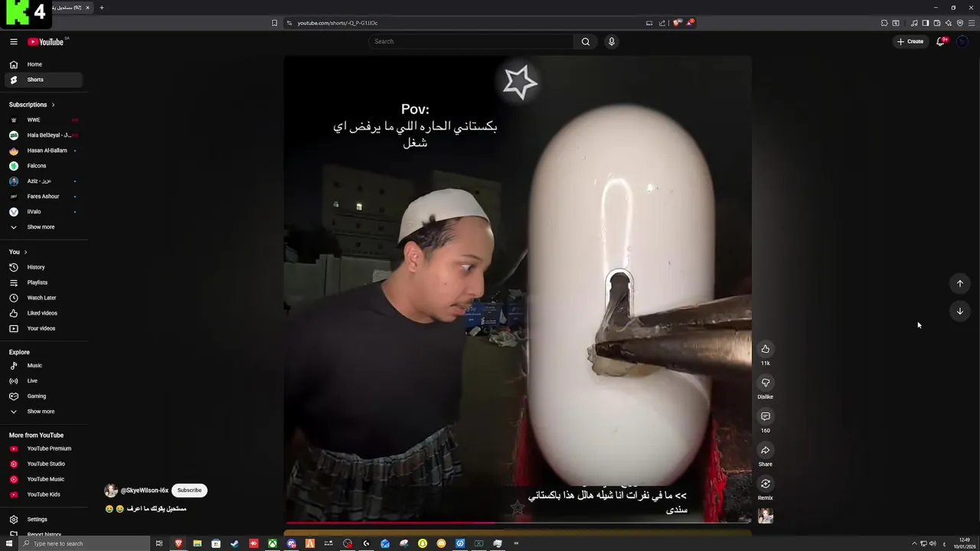Open YouTube Kids link
The image size is (980, 551).
pyautogui.click(x=44, y=494)
